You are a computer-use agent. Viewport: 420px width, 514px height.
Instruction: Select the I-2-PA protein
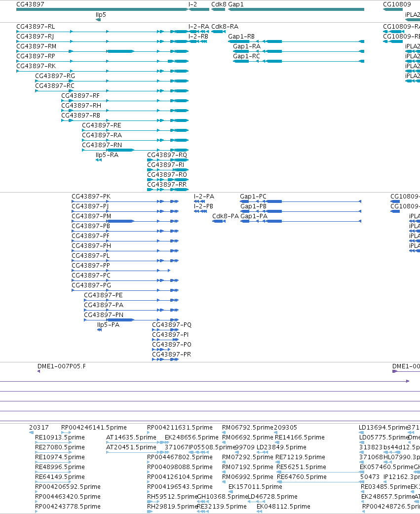[x=199, y=201]
